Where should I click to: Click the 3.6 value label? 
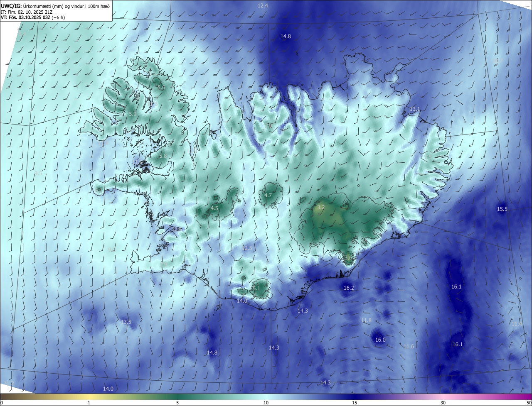(x=348, y=257)
